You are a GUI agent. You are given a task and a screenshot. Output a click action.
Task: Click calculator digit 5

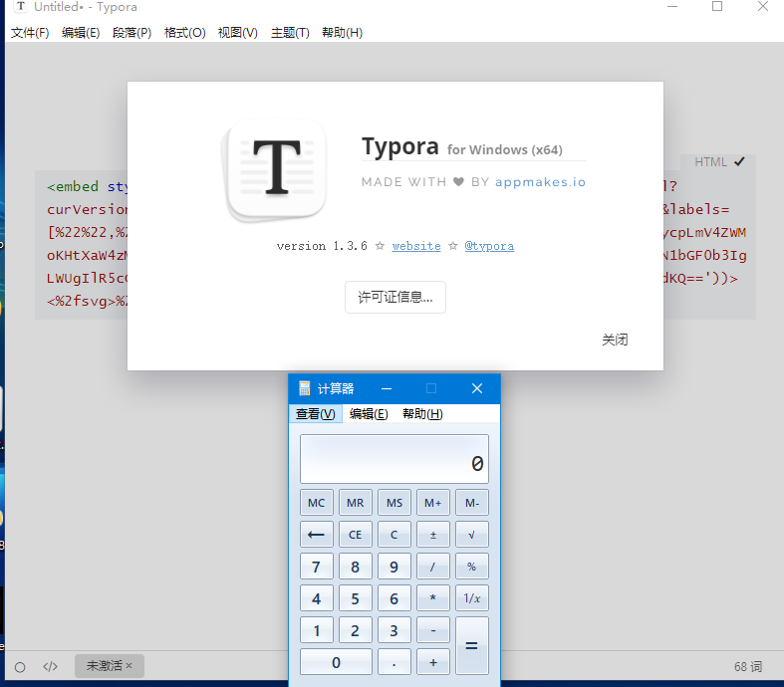[x=356, y=598]
